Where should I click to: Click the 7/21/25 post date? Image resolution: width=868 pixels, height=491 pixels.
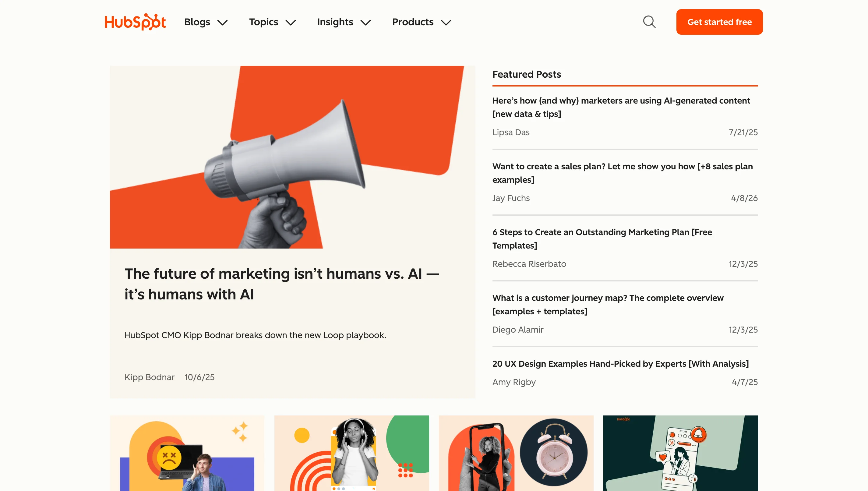[743, 132]
